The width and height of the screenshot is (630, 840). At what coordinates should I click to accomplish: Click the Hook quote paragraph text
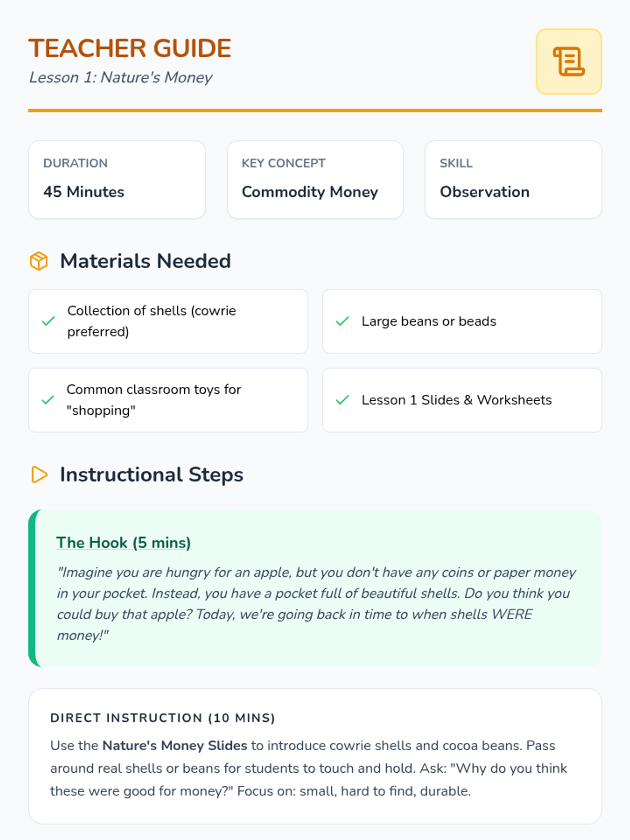point(317,604)
